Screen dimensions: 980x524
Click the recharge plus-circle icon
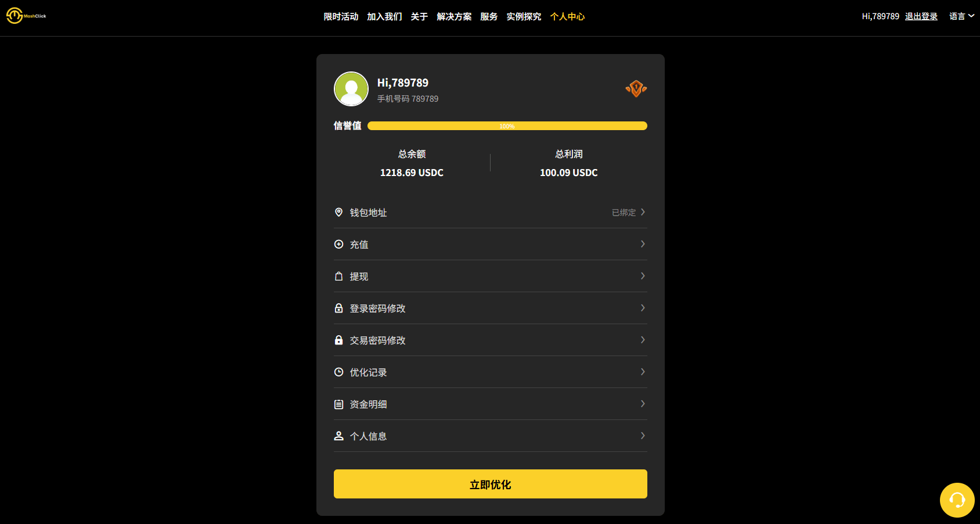pos(338,244)
